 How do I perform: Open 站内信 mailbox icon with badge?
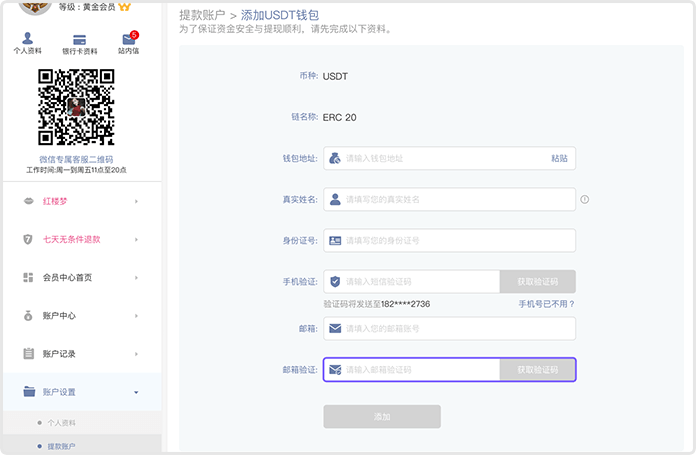pyautogui.click(x=129, y=39)
